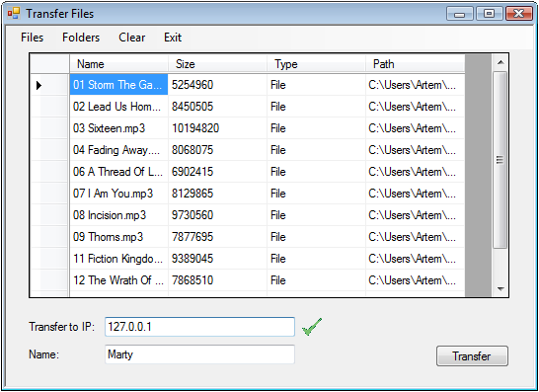Select the '11 Fiction Kingdo...' cell
Screen dimensions: 539x392
click(x=118, y=259)
